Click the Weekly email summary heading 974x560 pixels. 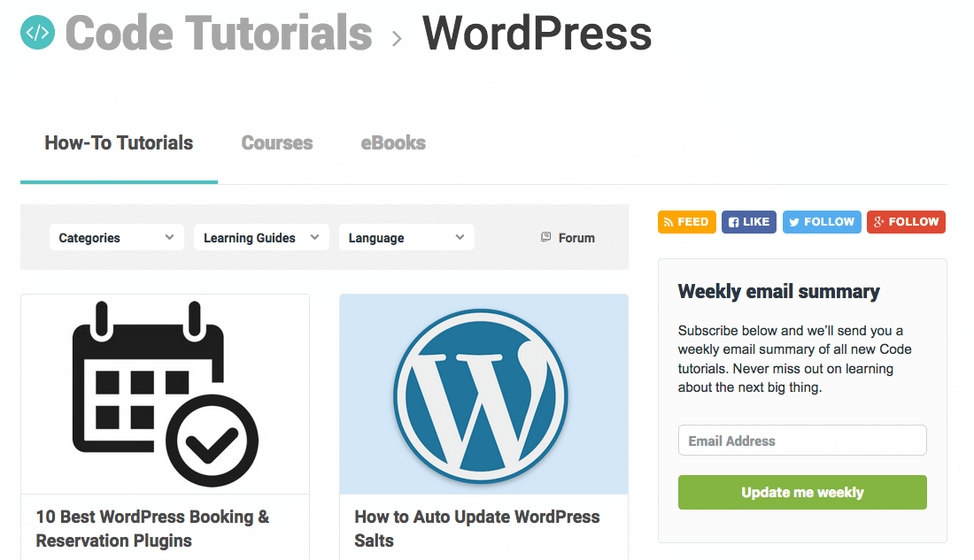pos(779,291)
